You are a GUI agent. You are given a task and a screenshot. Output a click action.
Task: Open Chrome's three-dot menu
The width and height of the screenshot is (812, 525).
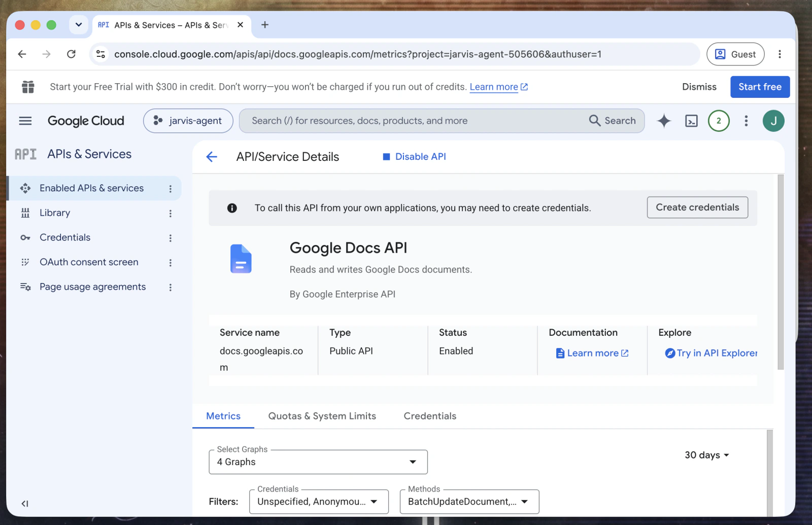point(780,54)
